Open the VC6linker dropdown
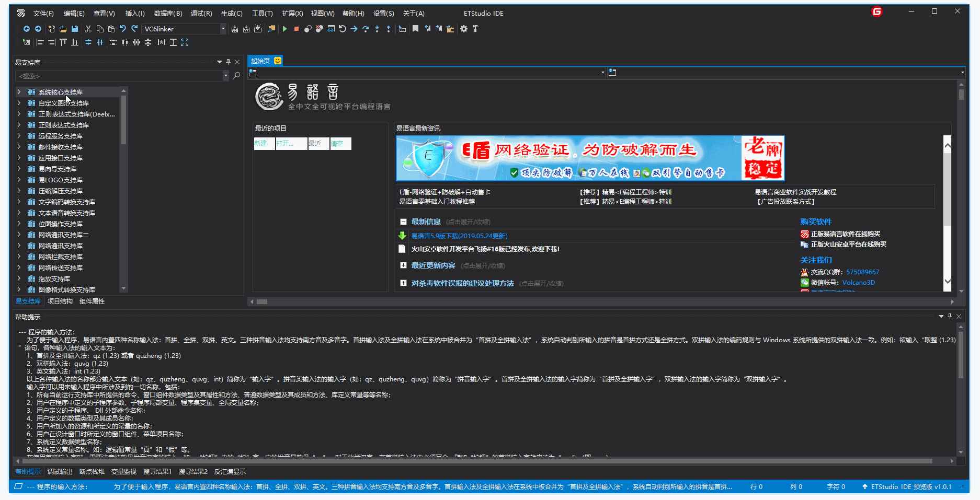The image size is (980, 500). (223, 29)
